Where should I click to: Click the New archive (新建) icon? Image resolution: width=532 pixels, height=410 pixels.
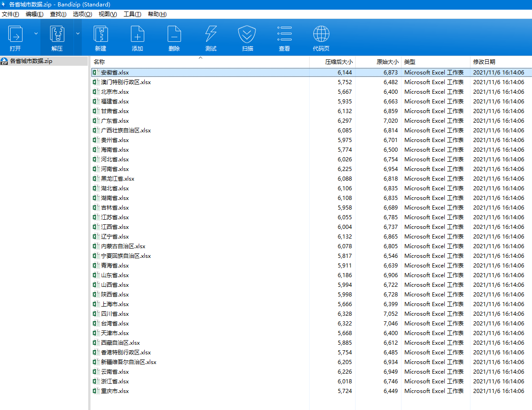click(x=101, y=34)
